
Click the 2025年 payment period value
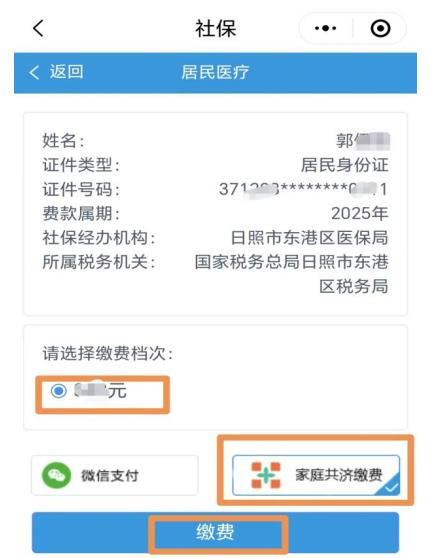[x=359, y=214]
